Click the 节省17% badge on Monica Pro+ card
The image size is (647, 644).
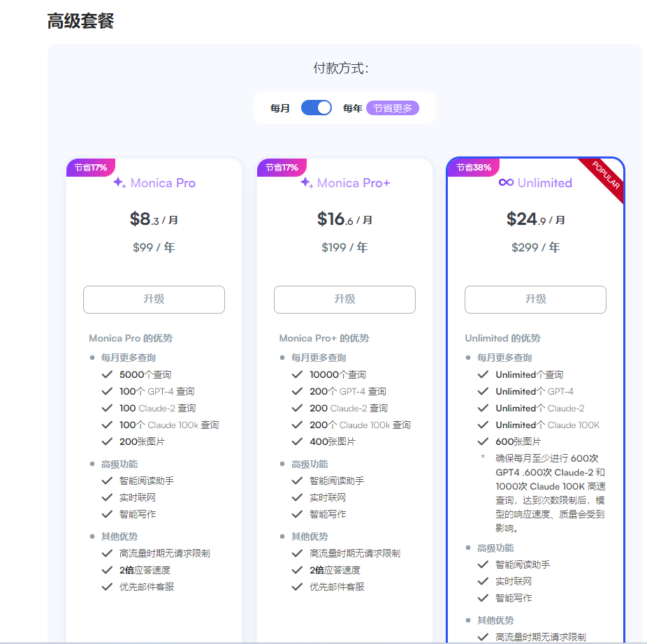(281, 168)
